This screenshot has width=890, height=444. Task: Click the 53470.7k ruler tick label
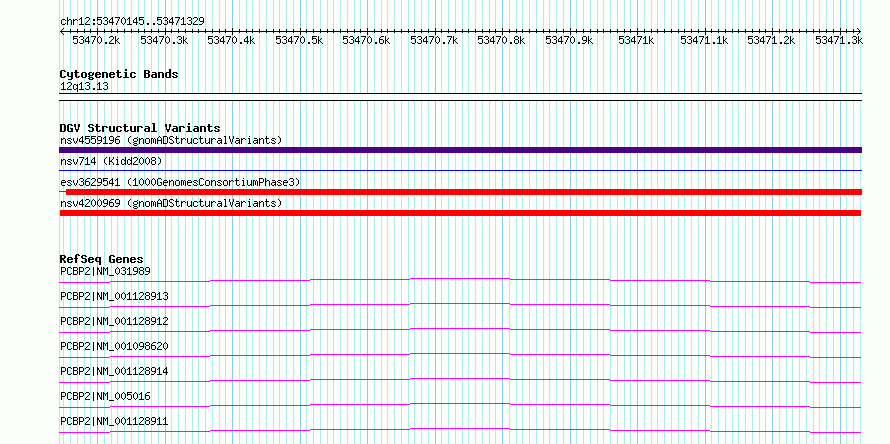click(x=434, y=40)
